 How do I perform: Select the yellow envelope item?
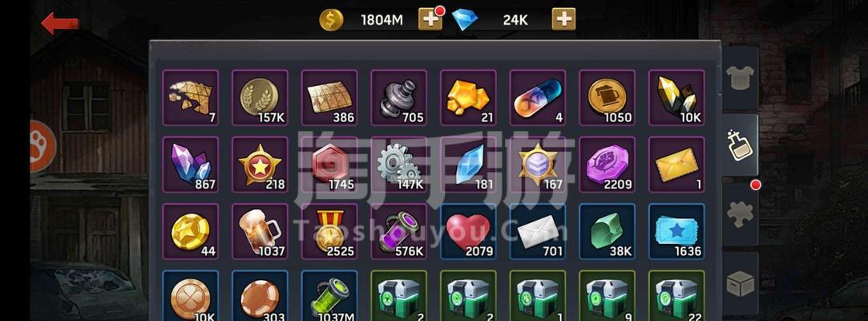(676, 165)
